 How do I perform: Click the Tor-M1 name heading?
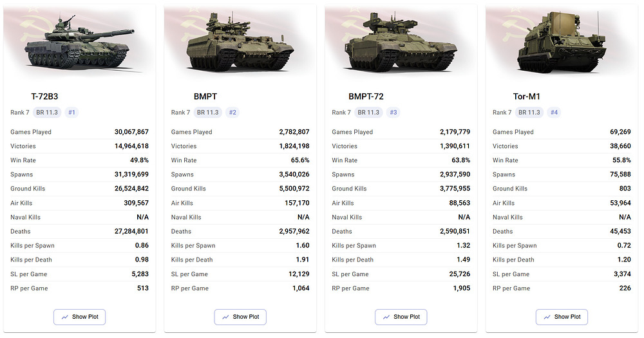pyautogui.click(x=527, y=97)
